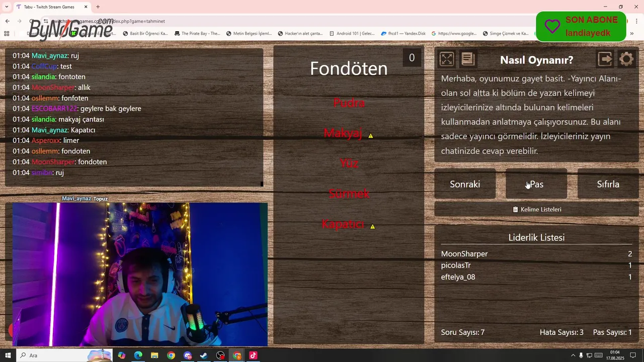Screen dimensions: 644x362
Task: Click the microphone tray icon
Action: pyautogui.click(x=581, y=355)
